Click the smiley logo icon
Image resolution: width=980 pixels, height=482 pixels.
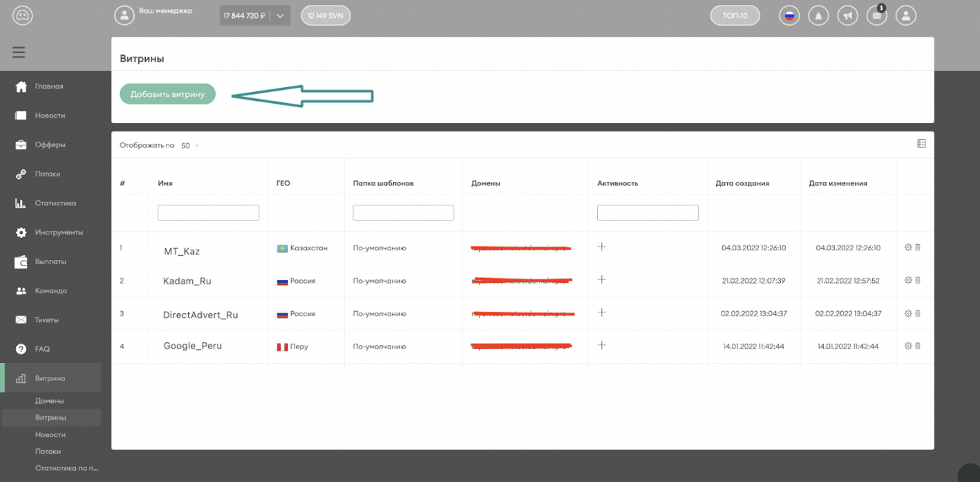22,15
